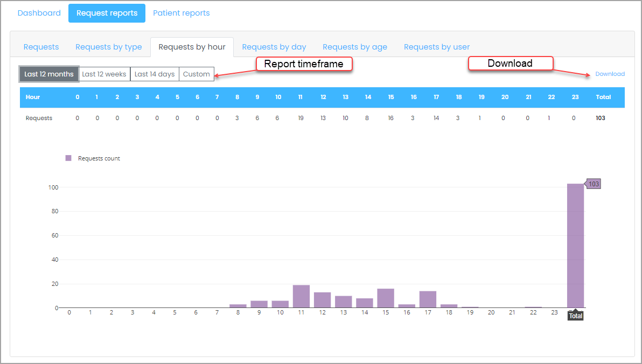This screenshot has width=642, height=364.
Task: Click the y-axis label 60
Action: coord(55,235)
